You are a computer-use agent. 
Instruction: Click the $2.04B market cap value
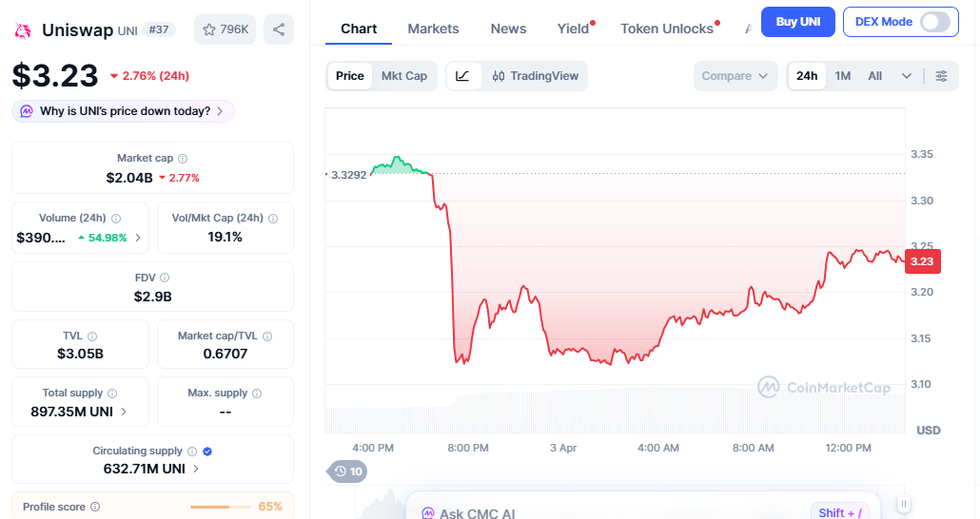point(129,178)
